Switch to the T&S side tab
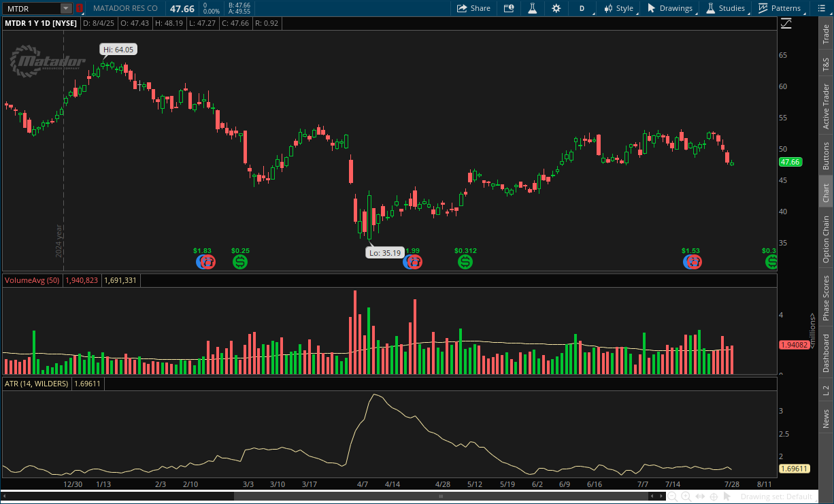The image size is (834, 504). pyautogui.click(x=826, y=65)
